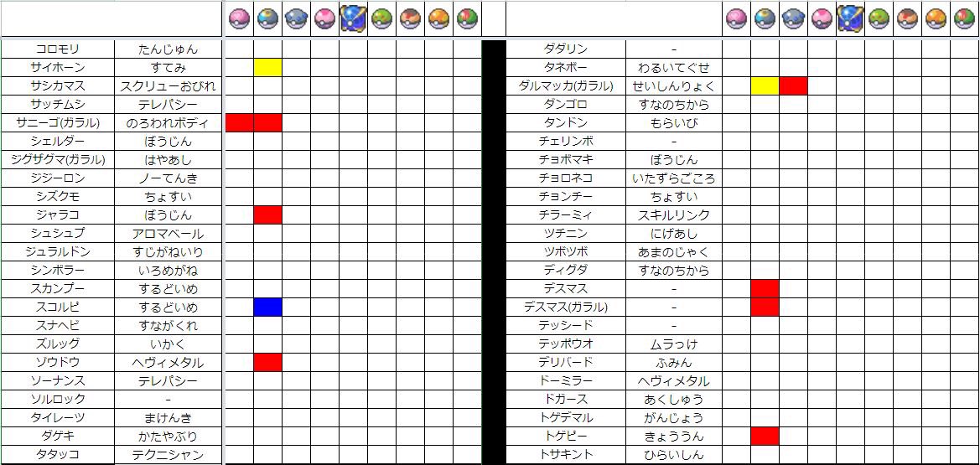Click the pink Love Ball icon above the ダダリン table
The image size is (980, 465).
[x=736, y=19]
